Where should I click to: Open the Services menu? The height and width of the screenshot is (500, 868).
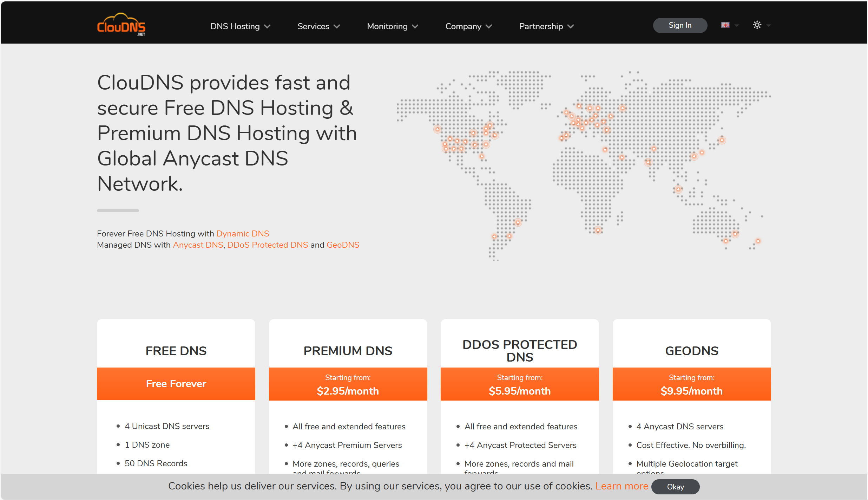tap(313, 26)
